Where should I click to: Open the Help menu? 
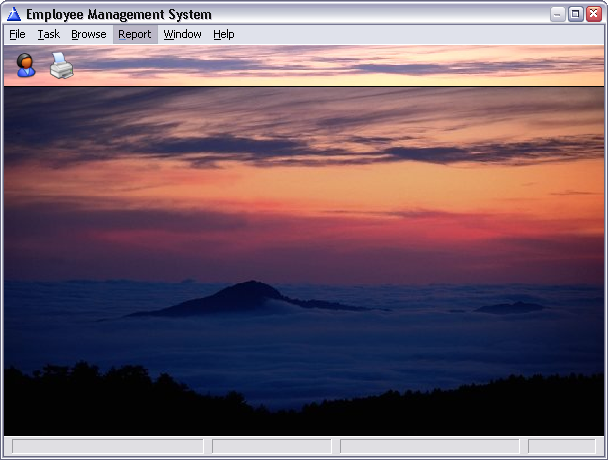pos(224,34)
